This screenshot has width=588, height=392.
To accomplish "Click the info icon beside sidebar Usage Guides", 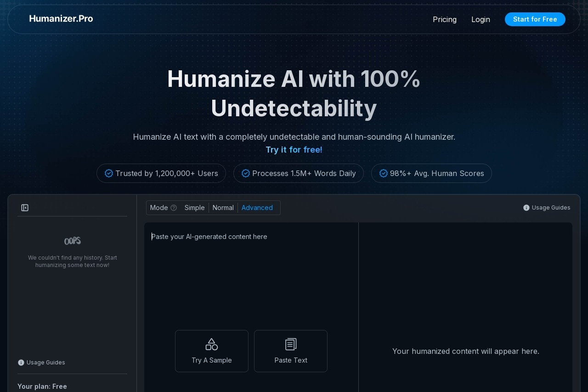I will coord(21,363).
